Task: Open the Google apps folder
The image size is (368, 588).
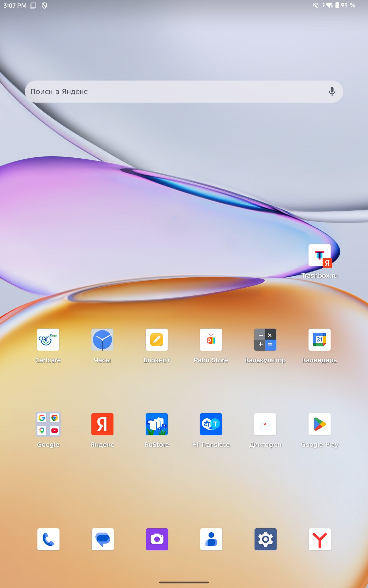Action: tap(48, 424)
